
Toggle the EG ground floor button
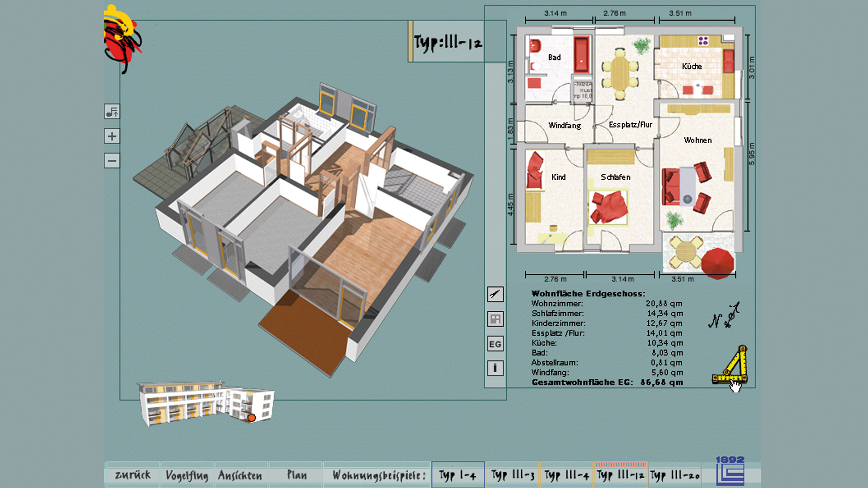point(495,344)
